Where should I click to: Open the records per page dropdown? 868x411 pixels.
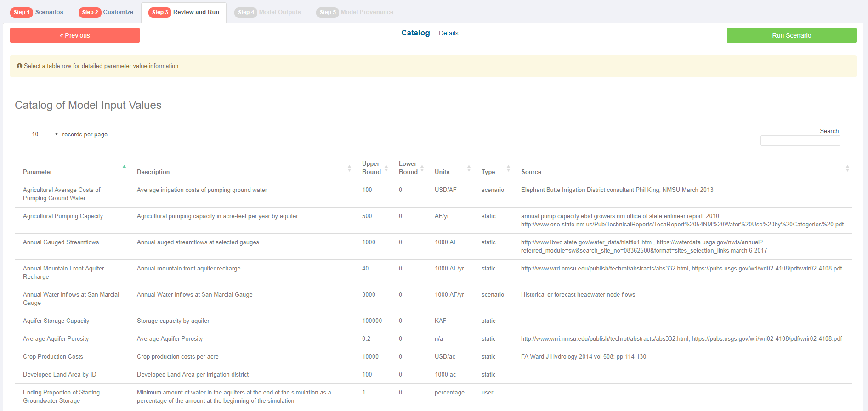point(45,135)
